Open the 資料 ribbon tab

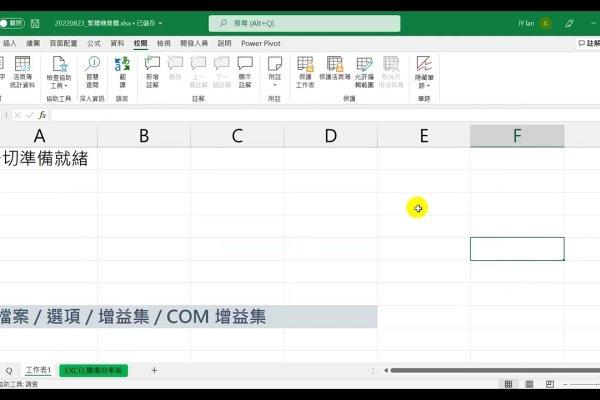pos(117,43)
